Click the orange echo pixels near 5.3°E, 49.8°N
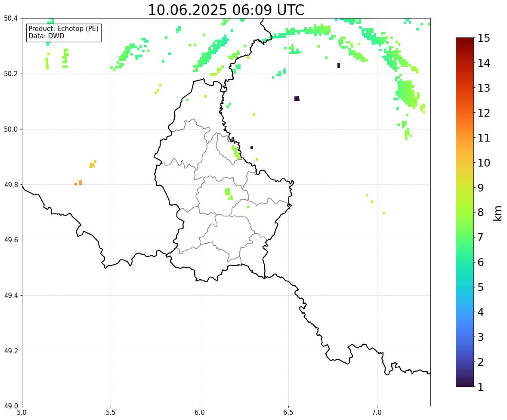507x420 pixels. (78, 183)
